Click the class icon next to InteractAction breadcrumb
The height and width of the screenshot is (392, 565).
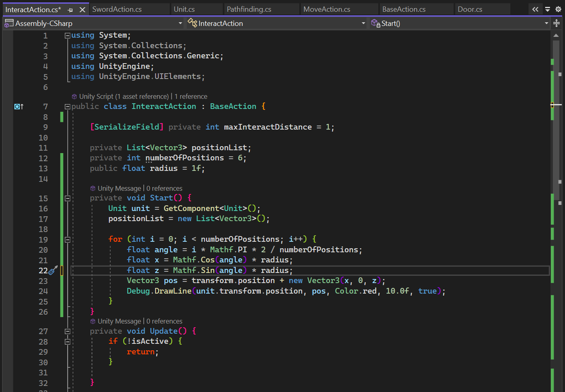click(192, 23)
